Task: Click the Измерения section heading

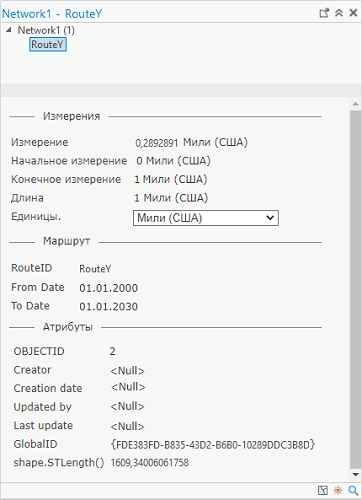Action: pos(71,116)
